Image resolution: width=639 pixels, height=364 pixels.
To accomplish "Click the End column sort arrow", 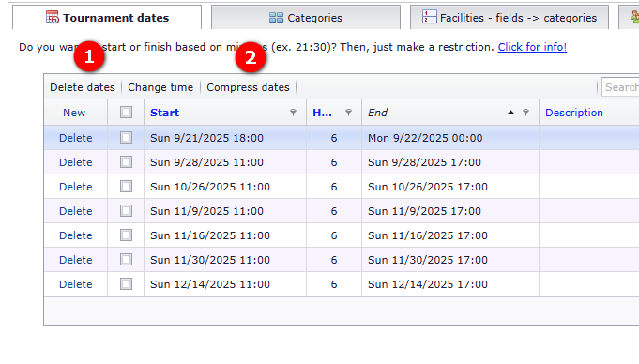I will (x=510, y=112).
